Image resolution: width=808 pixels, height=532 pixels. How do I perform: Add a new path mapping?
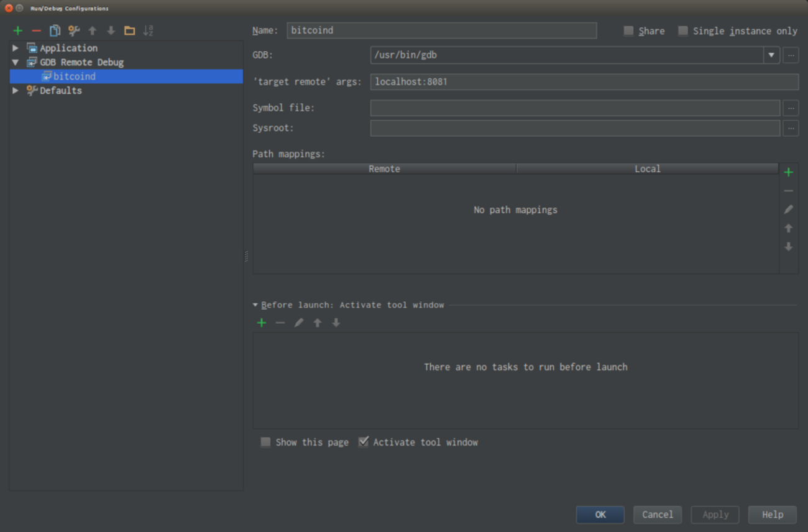click(x=788, y=172)
